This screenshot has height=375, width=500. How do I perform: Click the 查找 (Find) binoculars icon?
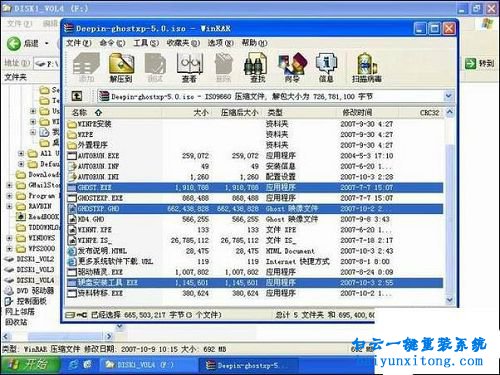[x=257, y=67]
